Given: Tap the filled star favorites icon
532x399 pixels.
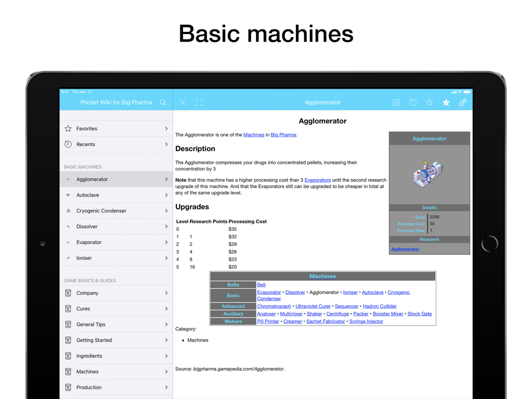Looking at the screenshot, I should (x=446, y=103).
